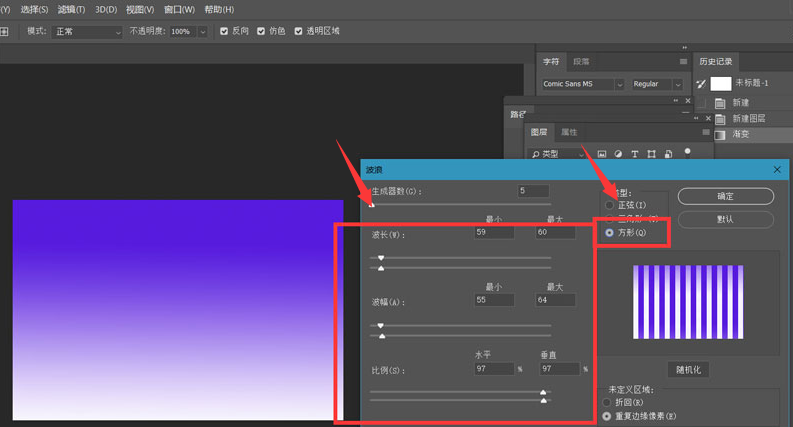Select the 渐变 history state
The width and height of the screenshot is (793, 427).
point(741,134)
